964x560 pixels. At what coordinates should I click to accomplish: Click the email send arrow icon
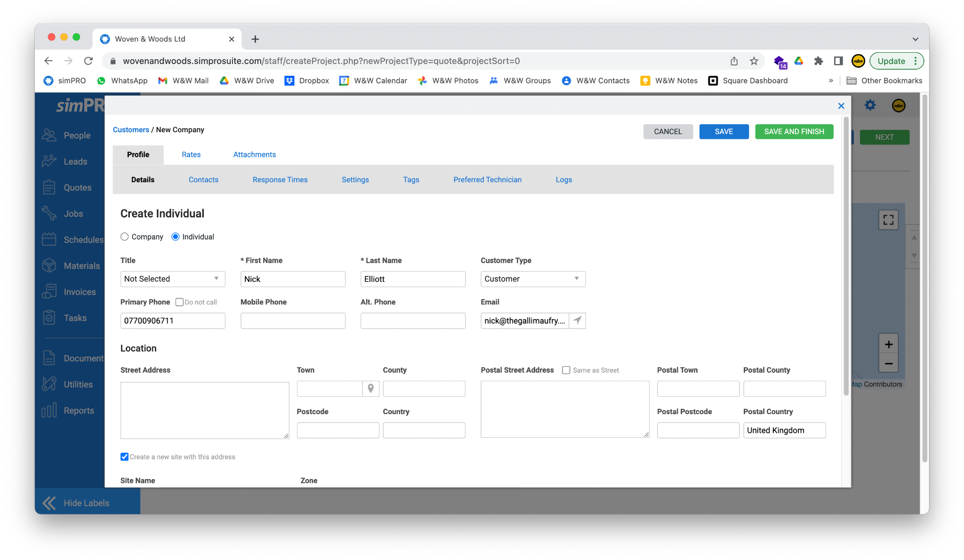pyautogui.click(x=577, y=320)
